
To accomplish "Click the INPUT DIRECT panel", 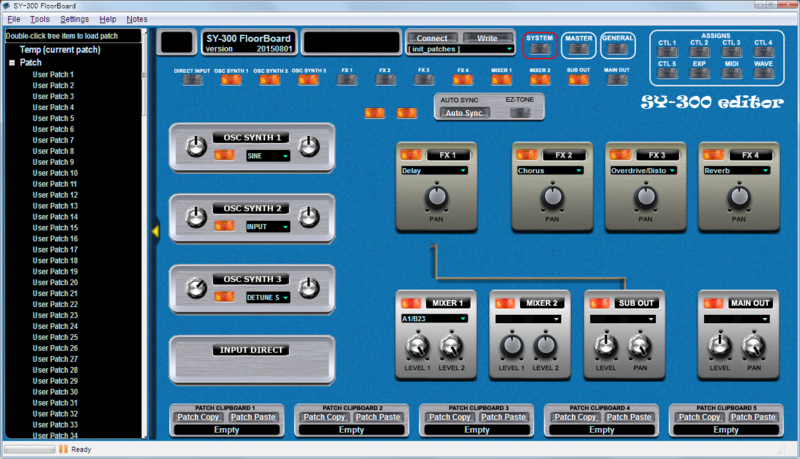I will coord(252,360).
